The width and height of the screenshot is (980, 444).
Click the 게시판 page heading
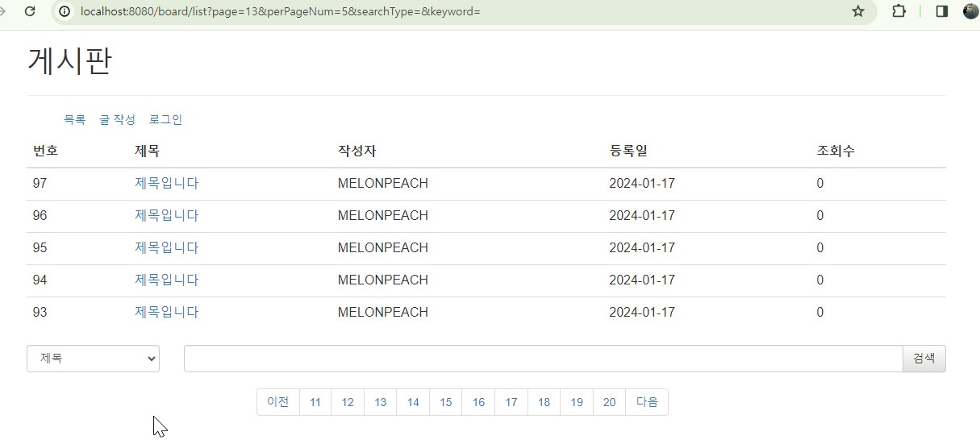tap(69, 61)
